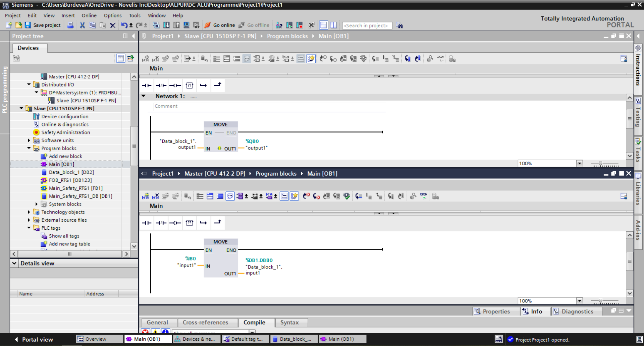Insert normally closed contact in Master editor
644x346 pixels.
(x=161, y=223)
